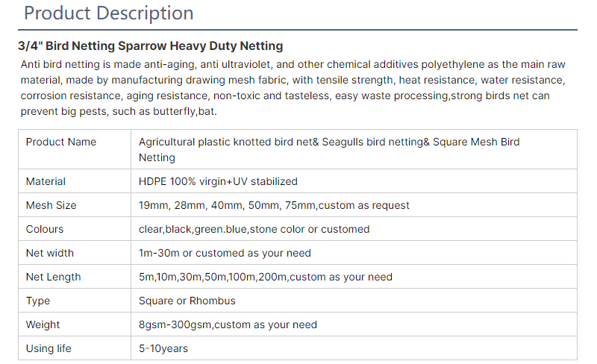This screenshot has width=597, height=364.
Task: Click the 5m,10m,30m net length values
Action: pyautogui.click(x=265, y=277)
